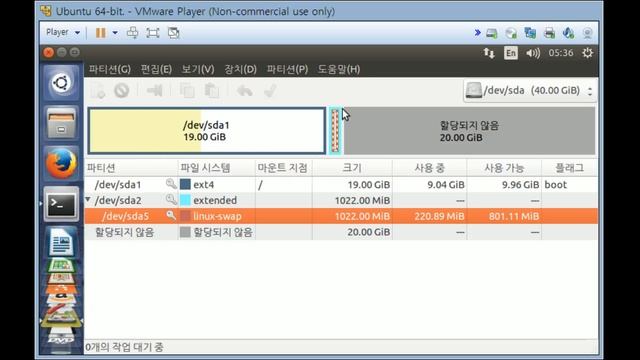Screen dimensions: 640x360
Task: Click the 9.04 GiB used value
Action: 446,185
